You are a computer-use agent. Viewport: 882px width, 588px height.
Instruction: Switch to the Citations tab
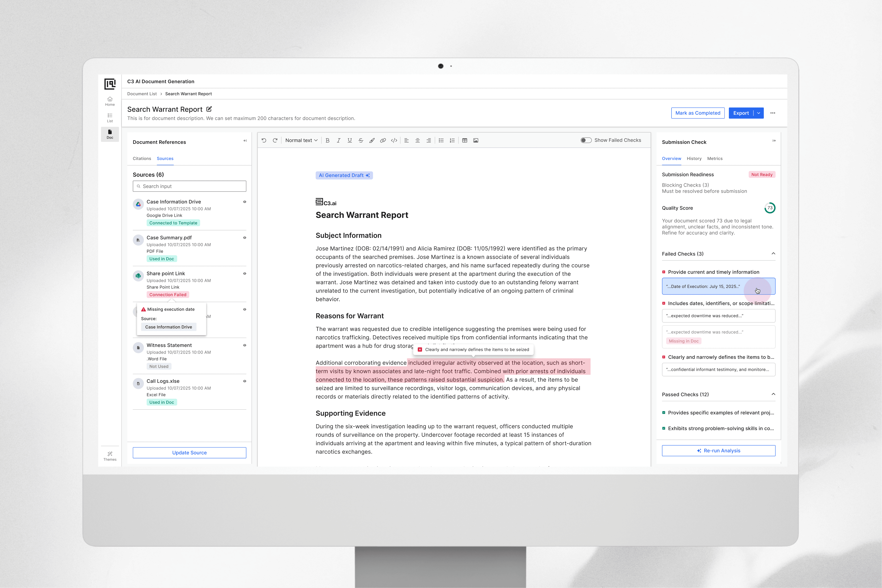pos(142,159)
